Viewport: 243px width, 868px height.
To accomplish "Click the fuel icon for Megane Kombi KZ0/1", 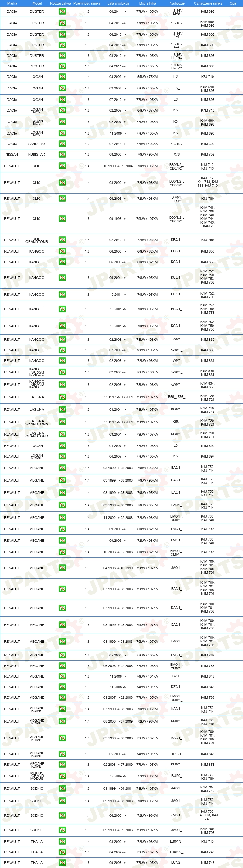I will 62,754.
